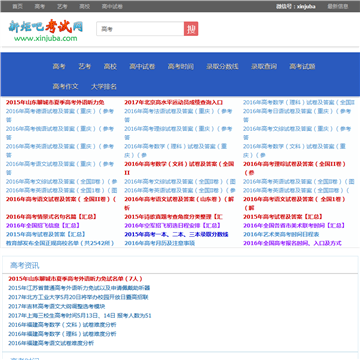Open 2016年艺术类高考时间日程表 link

click(281, 234)
